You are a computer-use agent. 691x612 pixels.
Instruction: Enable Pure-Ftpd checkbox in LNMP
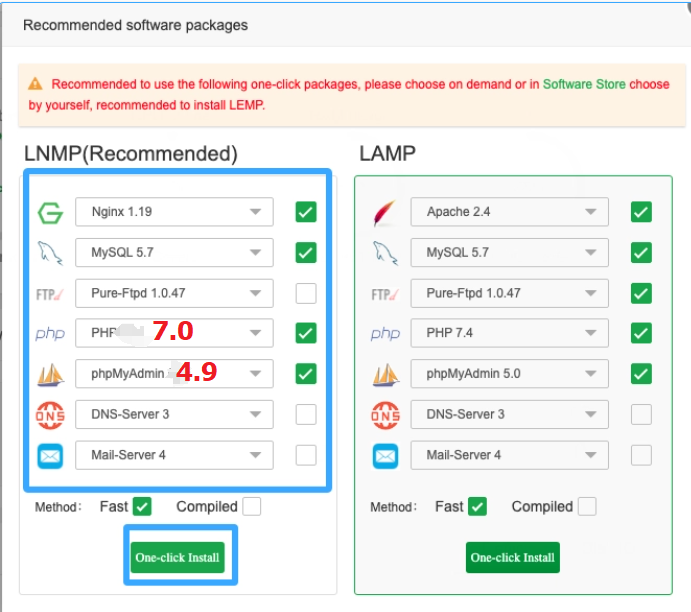(x=306, y=293)
